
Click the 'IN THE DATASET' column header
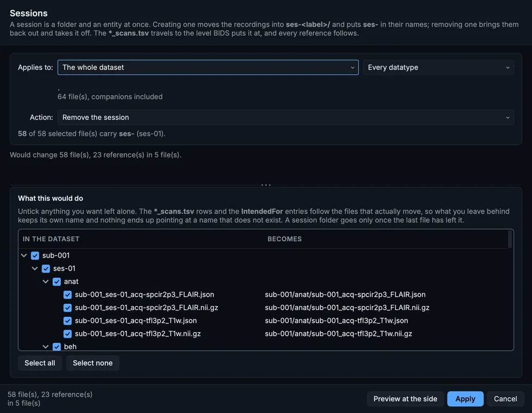51,239
